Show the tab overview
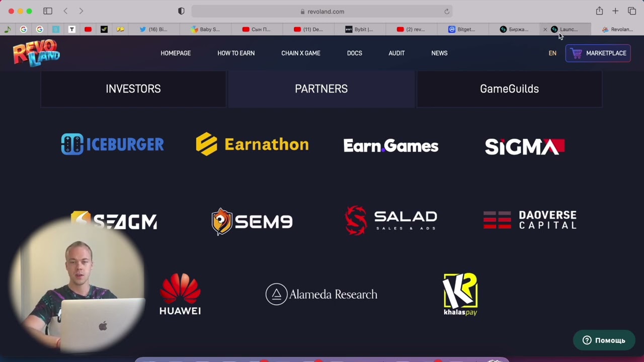Image resolution: width=644 pixels, height=362 pixels. [x=632, y=11]
